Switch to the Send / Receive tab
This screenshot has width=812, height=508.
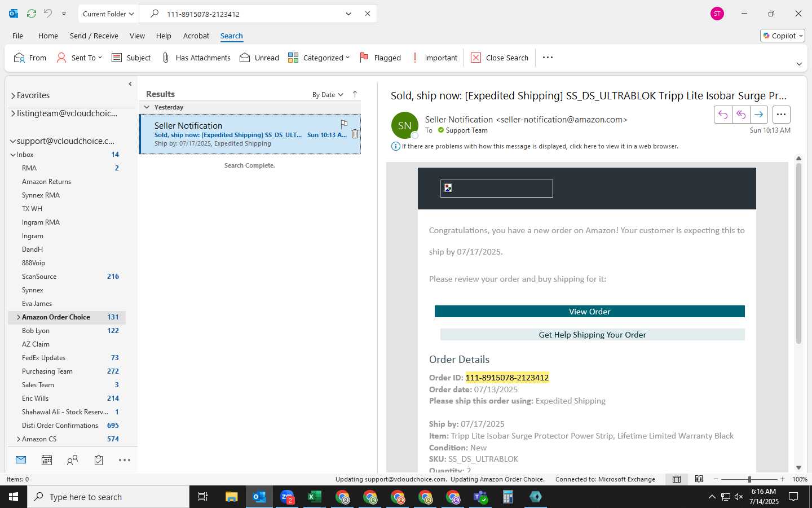coord(94,36)
